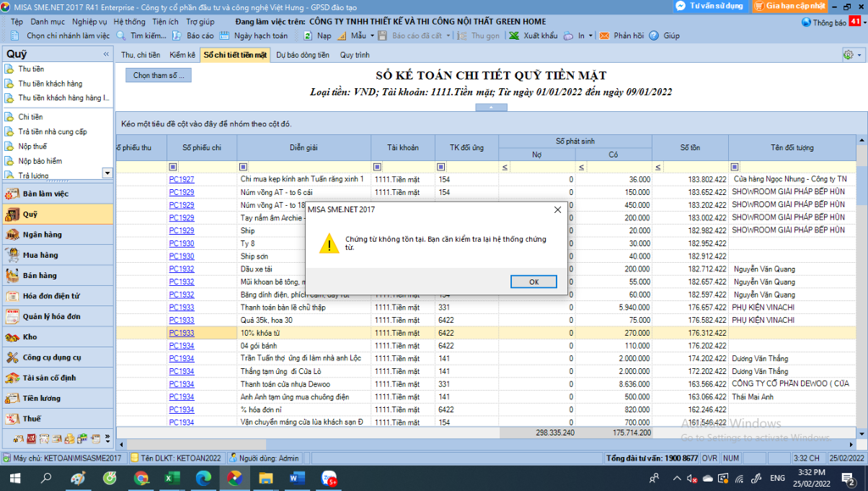Open filter operator for Tên đối tượng column
This screenshot has height=491, width=868.
click(x=734, y=166)
